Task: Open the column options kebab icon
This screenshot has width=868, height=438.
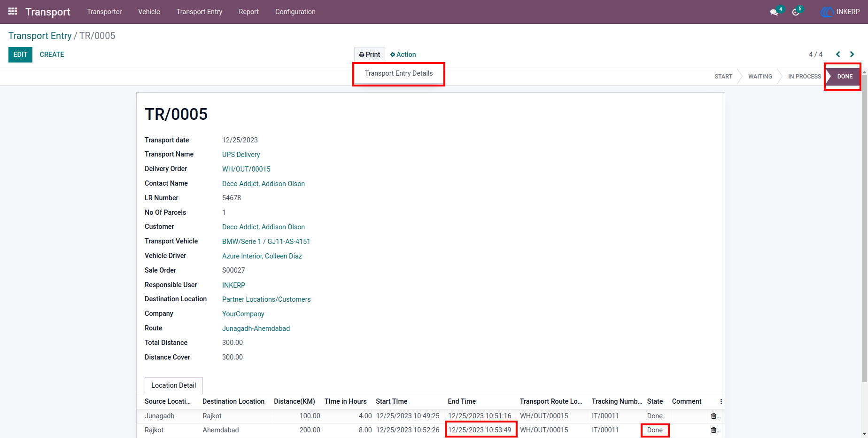Action: pyautogui.click(x=721, y=401)
